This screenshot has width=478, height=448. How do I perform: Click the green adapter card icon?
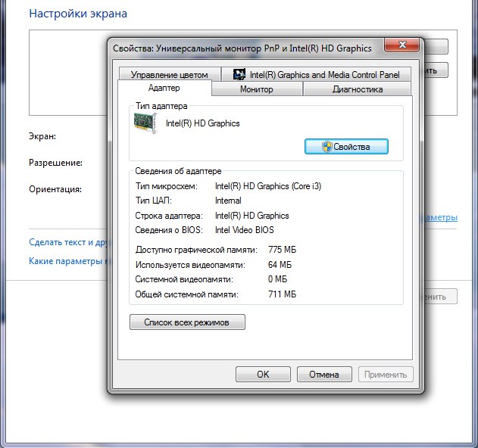pyautogui.click(x=145, y=123)
